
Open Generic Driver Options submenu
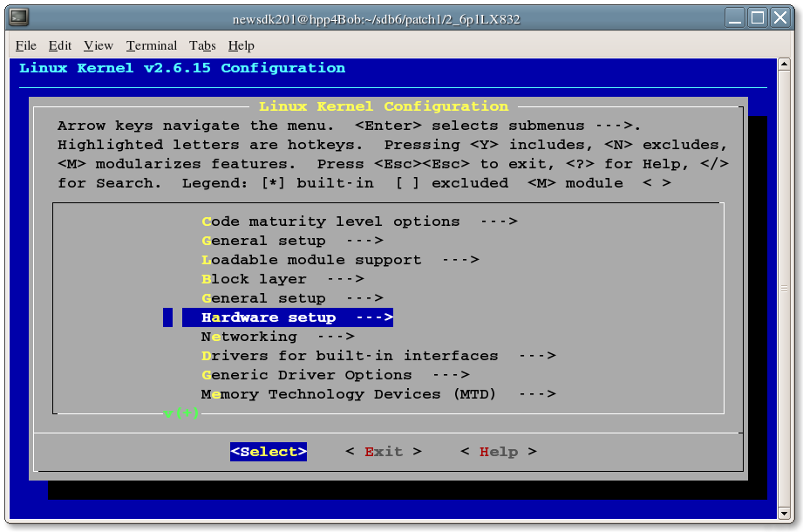click(336, 375)
